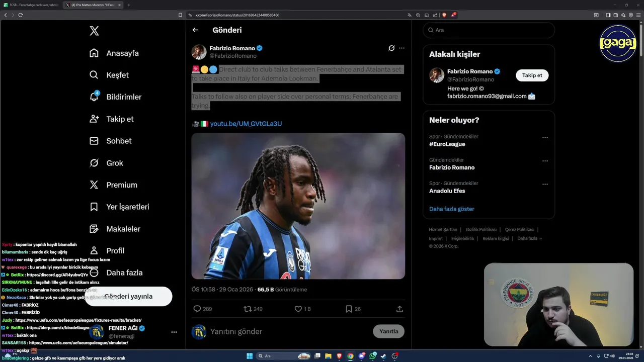Open Bildirimler notifications

pos(115,97)
